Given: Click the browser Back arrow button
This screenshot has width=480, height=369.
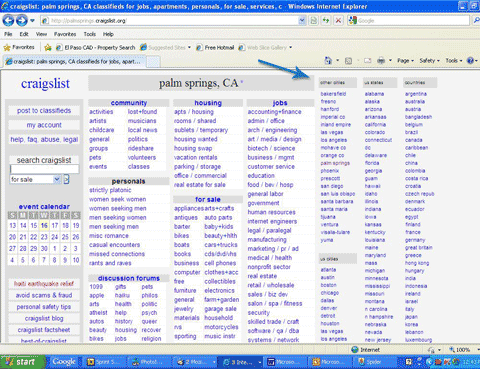Looking at the screenshot, I should [8, 21].
